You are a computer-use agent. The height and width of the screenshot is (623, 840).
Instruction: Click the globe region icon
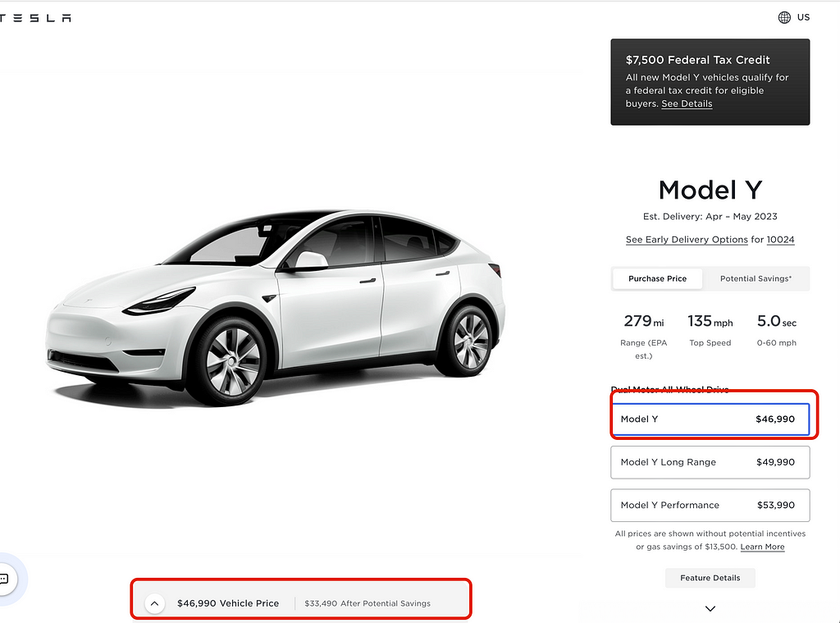point(785,17)
